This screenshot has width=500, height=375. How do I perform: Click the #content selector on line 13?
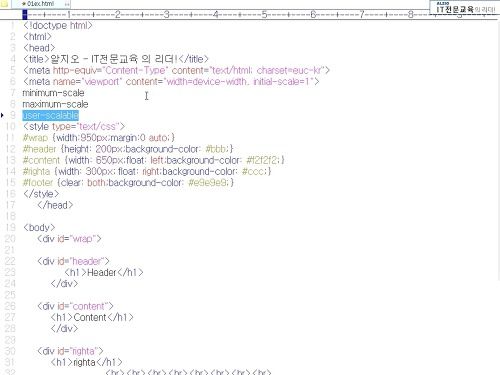point(41,160)
